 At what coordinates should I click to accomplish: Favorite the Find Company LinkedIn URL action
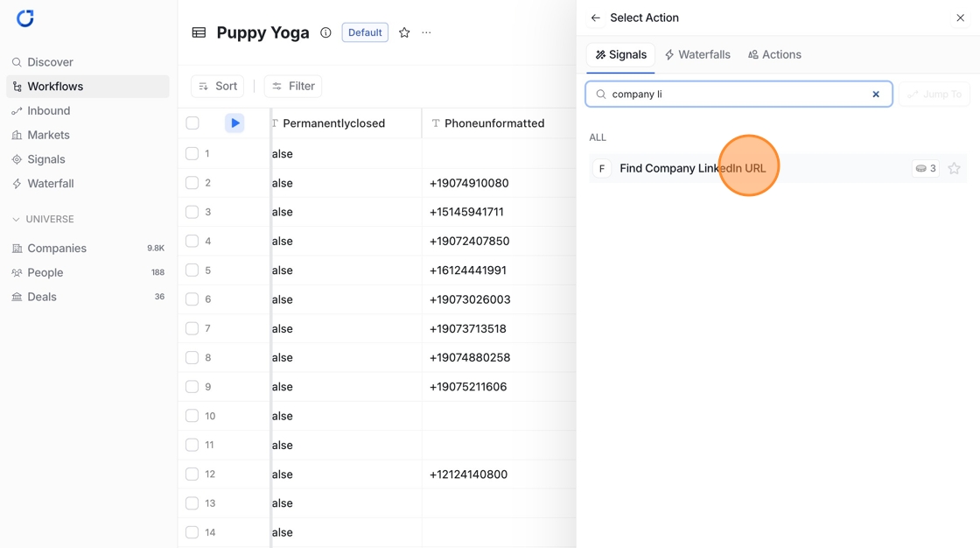pos(954,168)
